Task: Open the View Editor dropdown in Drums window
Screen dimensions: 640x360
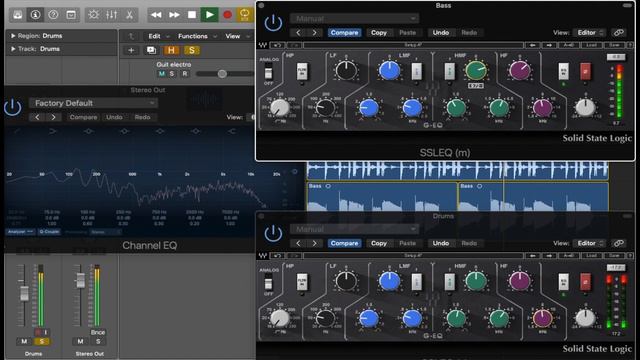Action: point(590,243)
